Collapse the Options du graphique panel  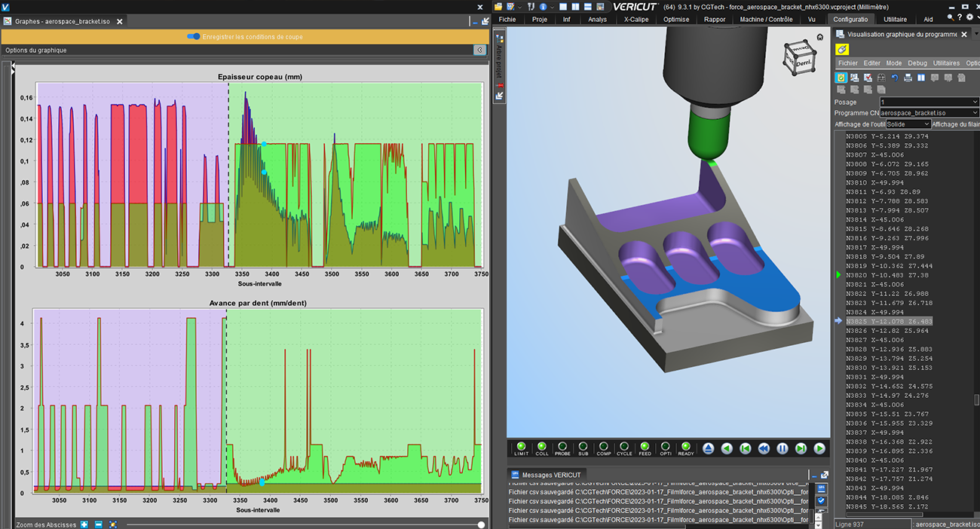(x=479, y=50)
